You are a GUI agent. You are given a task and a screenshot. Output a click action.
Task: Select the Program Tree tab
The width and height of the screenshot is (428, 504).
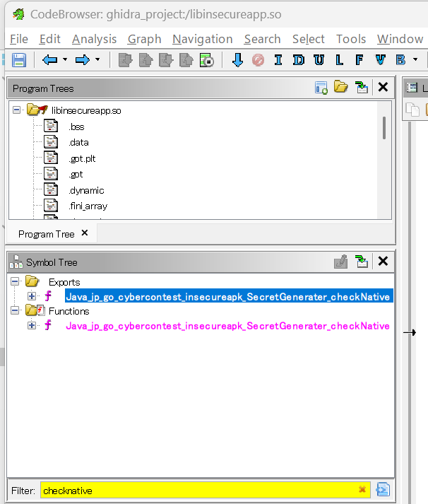(x=46, y=234)
